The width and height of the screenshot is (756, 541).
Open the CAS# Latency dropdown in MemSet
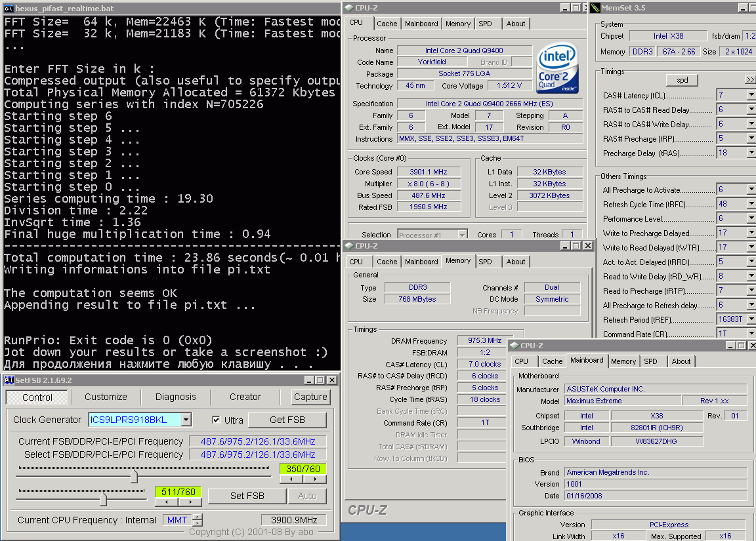[751, 95]
